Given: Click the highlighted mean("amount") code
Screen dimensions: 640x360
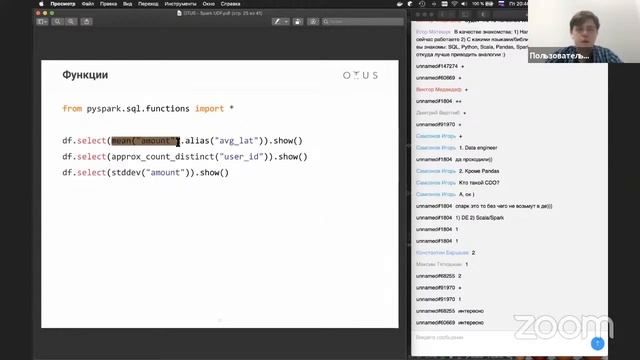Looking at the screenshot, I should (145, 141).
